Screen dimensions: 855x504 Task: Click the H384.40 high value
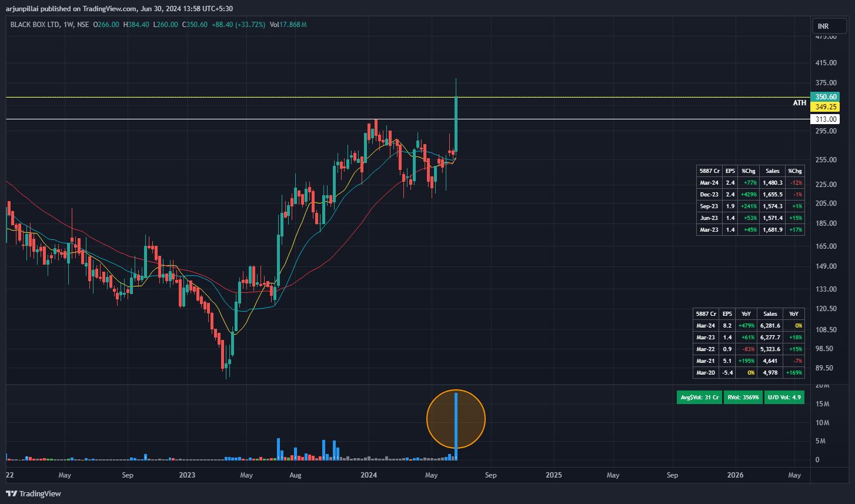point(136,24)
